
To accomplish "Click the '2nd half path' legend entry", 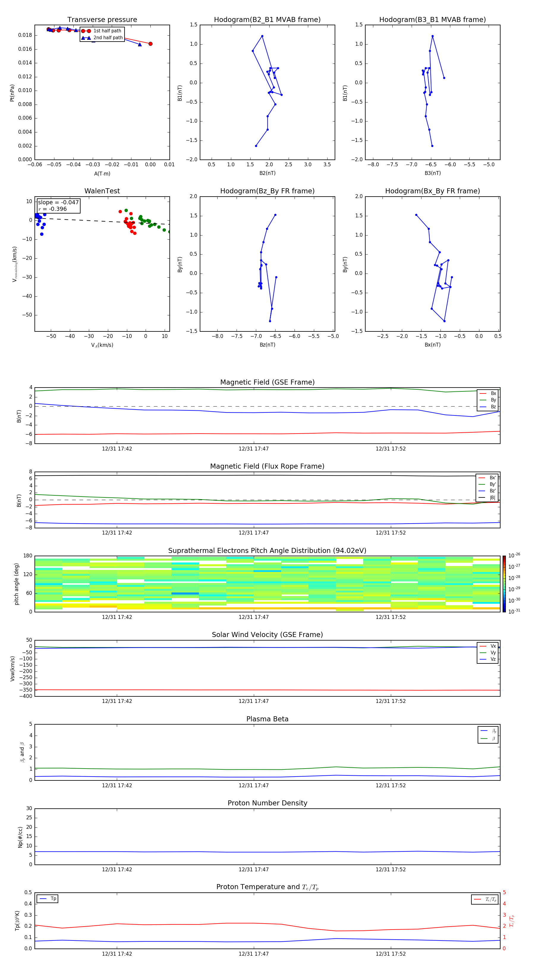I will 102,38.
